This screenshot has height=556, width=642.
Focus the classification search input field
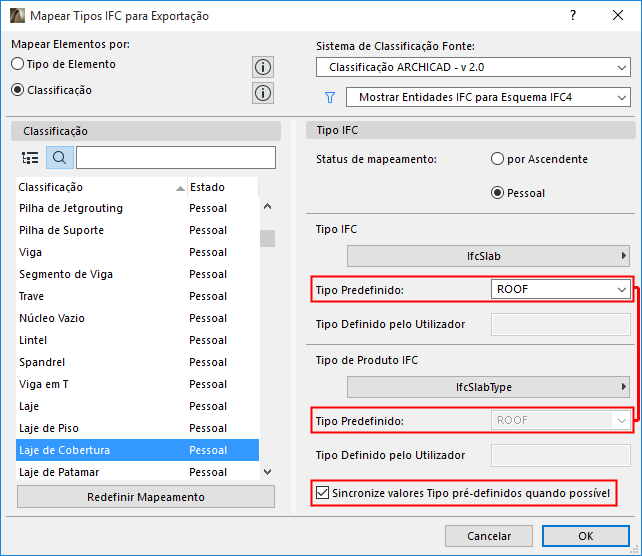[x=176, y=158]
